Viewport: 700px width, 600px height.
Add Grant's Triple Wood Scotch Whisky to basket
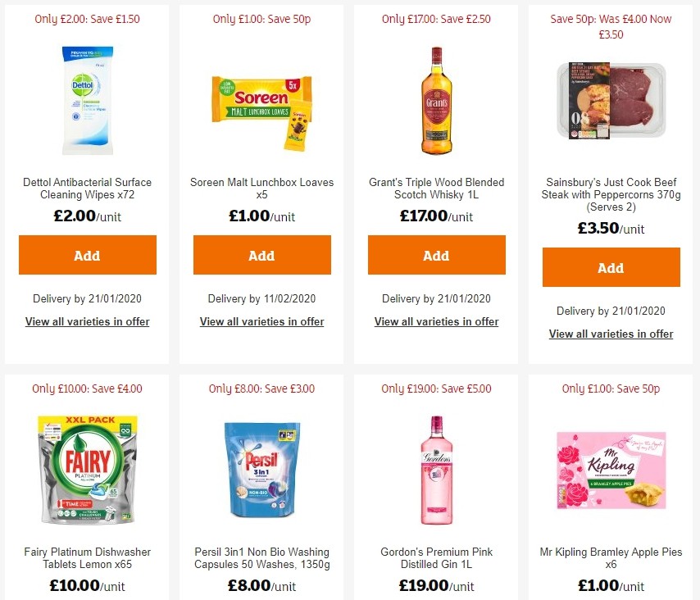point(436,255)
